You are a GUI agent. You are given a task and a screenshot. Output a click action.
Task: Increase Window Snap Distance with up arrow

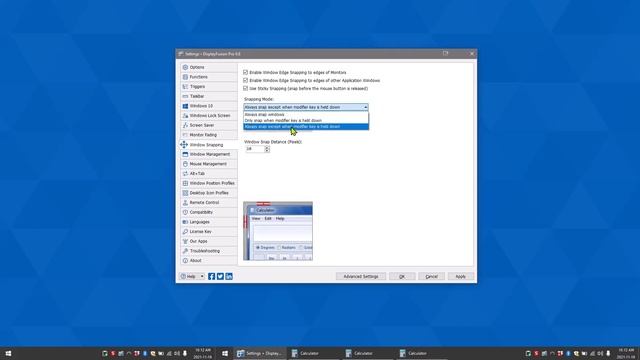[x=267, y=147]
